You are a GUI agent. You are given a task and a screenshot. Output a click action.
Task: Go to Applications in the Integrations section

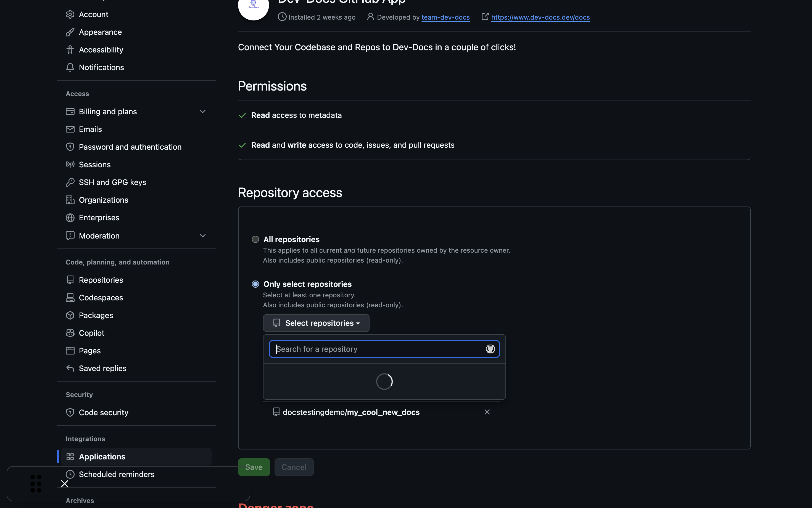pos(102,456)
